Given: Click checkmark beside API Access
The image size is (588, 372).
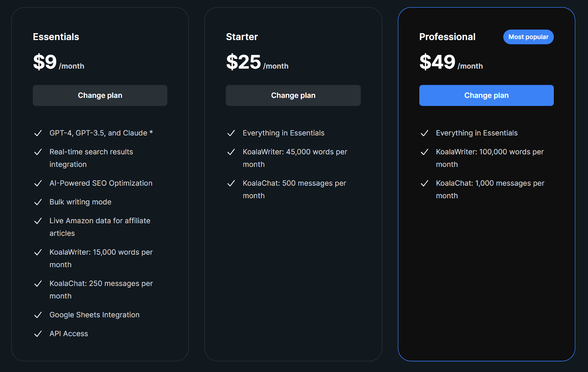Looking at the screenshot, I should click(x=38, y=334).
